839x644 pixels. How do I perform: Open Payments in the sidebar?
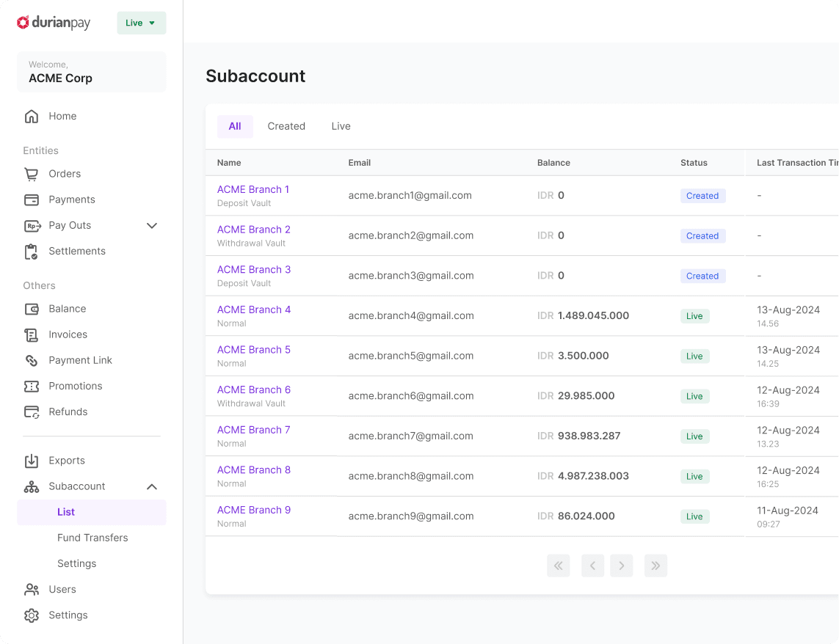coord(72,200)
